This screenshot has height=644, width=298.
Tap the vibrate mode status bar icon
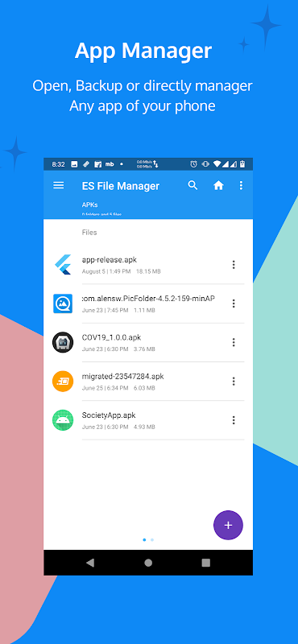[x=205, y=164]
